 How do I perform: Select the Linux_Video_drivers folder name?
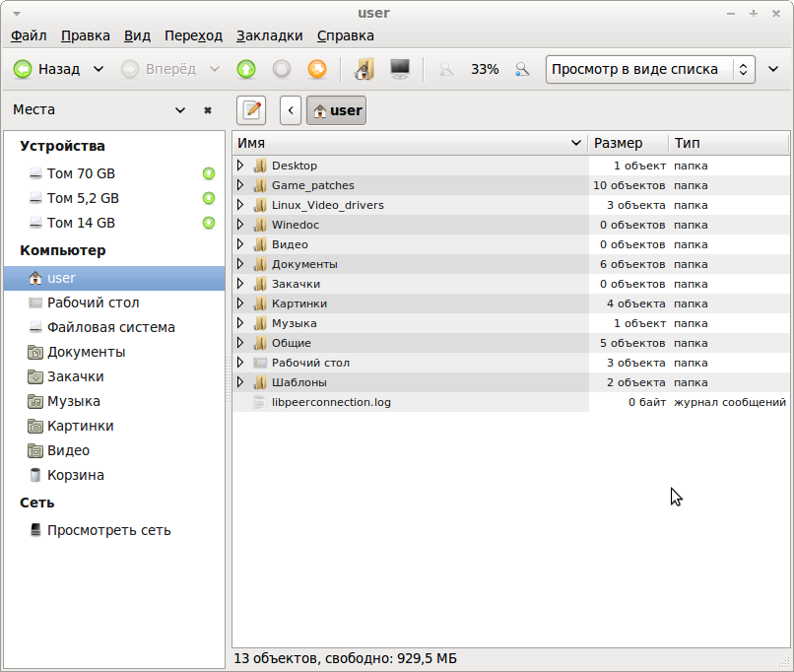[328, 205]
